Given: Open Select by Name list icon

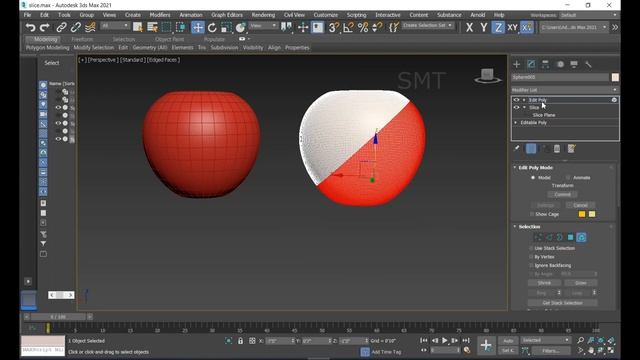Looking at the screenshot, I should point(152,27).
